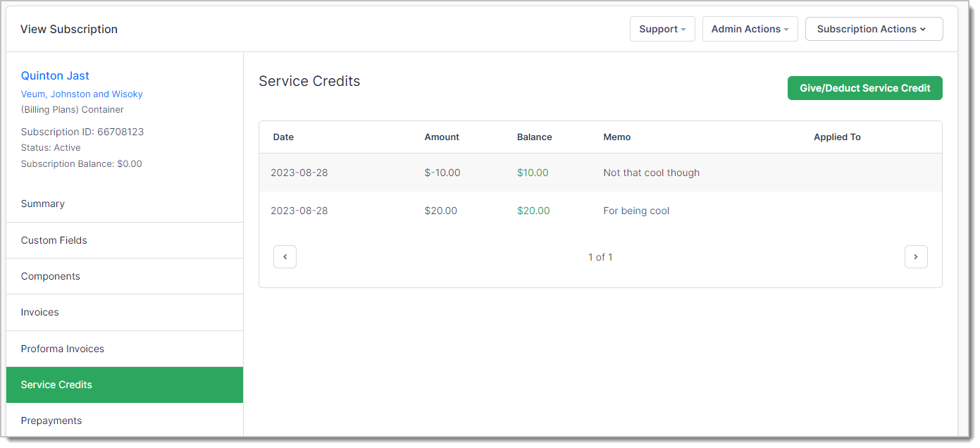Go to Custom Fields section
The image size is (980, 448).
point(54,240)
